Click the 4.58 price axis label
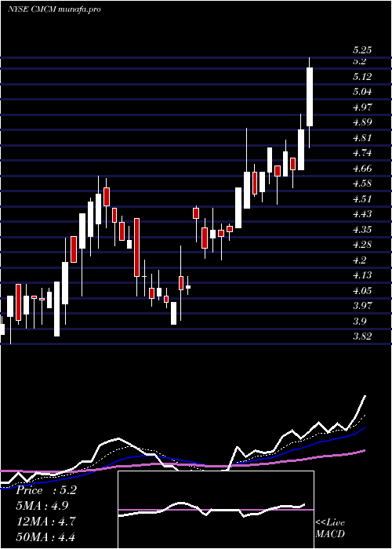The width and height of the screenshot is (392, 549). tap(362, 184)
